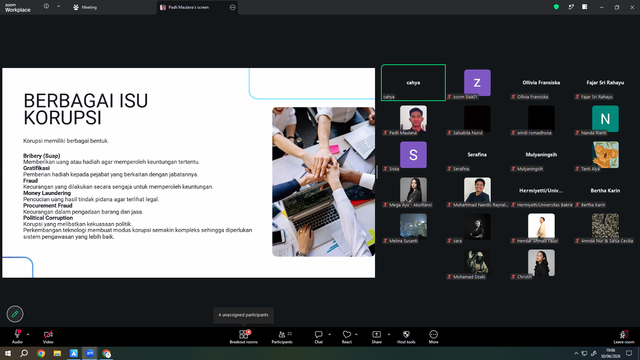
Task: Select Fajar Sri Rahayu participant tile
Action: tap(605, 82)
